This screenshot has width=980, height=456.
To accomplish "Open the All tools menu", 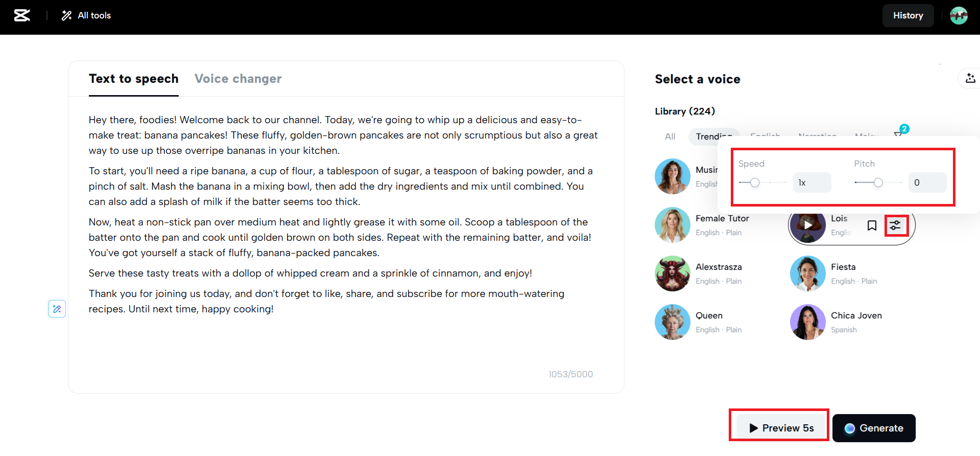I will click(x=86, y=15).
